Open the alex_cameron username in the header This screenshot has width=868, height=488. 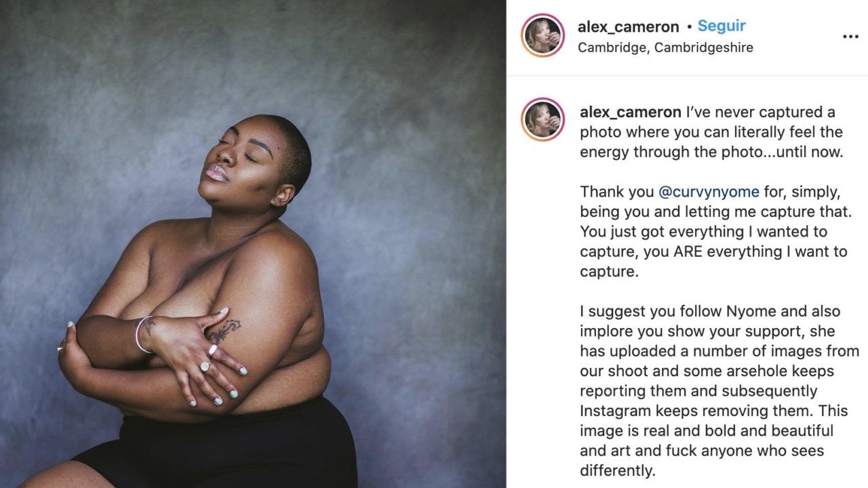point(628,26)
